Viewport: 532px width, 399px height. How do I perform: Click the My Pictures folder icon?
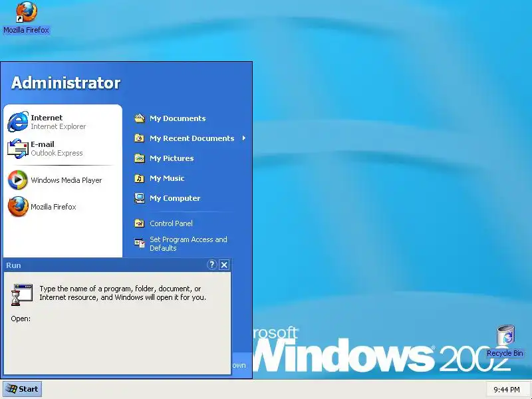[x=140, y=158]
